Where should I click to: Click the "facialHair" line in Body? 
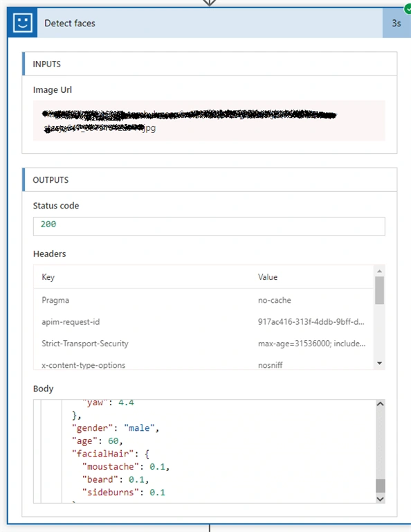[111, 454]
